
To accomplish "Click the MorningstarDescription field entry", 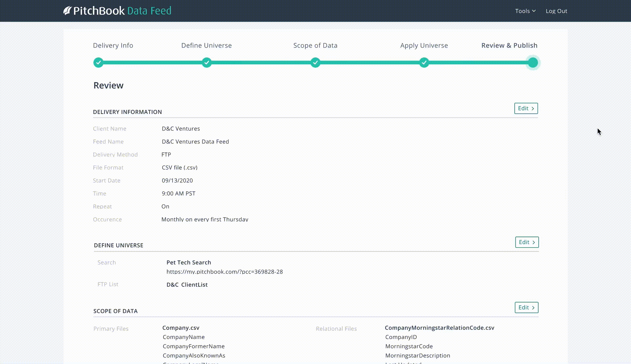I will [418, 355].
